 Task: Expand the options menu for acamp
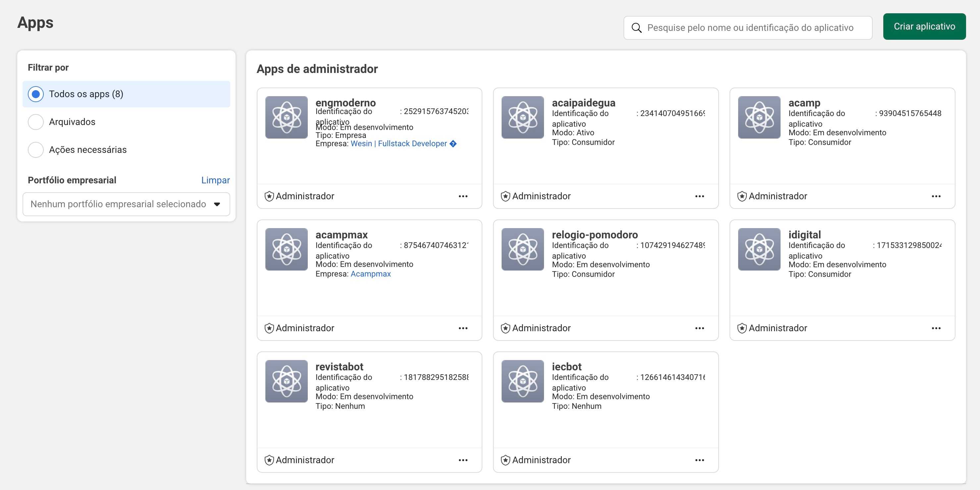936,196
